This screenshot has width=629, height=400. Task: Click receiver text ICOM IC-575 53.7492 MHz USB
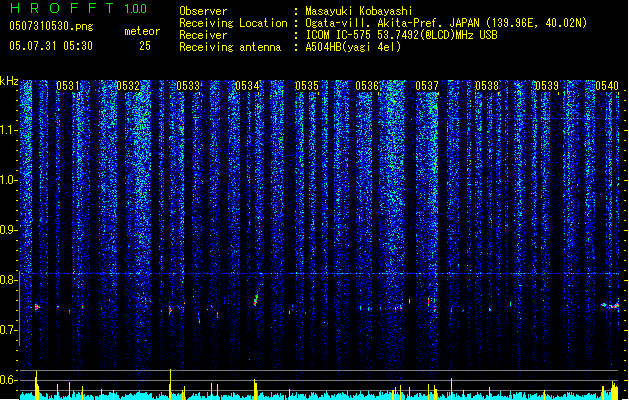(401, 35)
